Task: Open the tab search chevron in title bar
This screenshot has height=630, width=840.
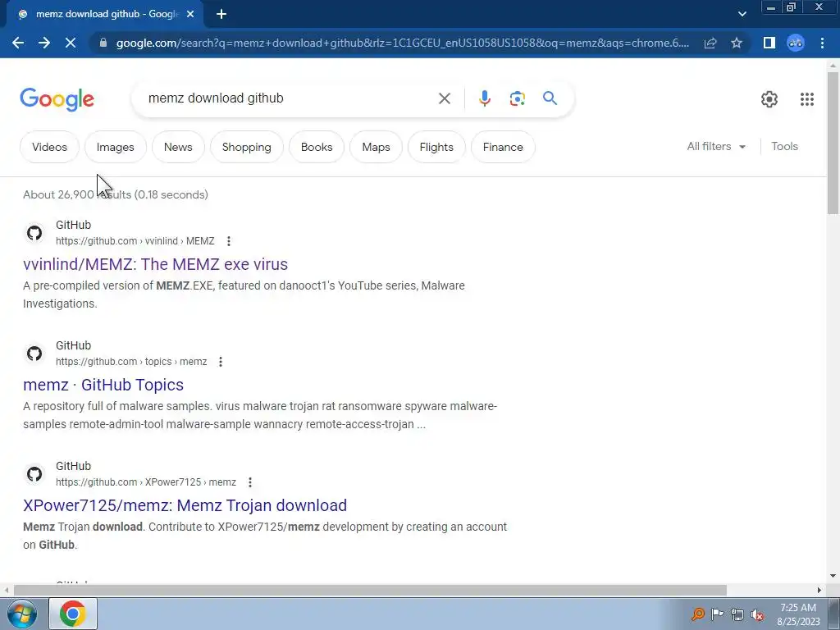Action: pos(742,15)
